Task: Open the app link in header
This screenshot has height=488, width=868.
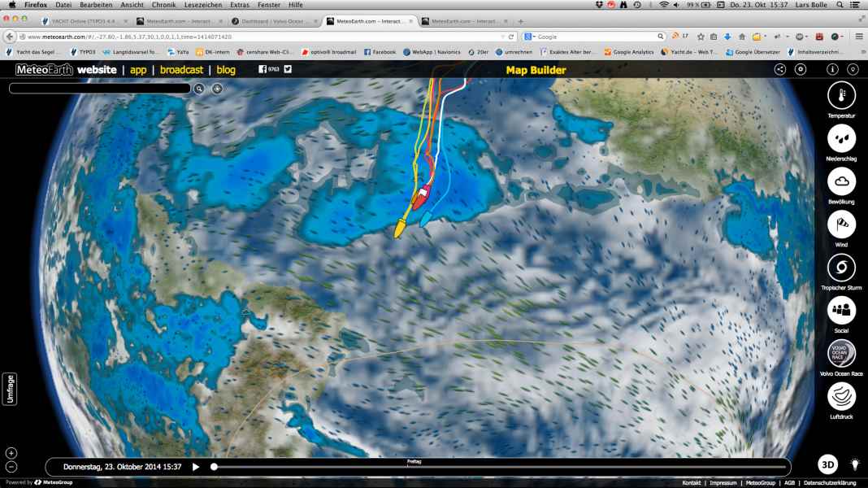Action: 138,70
